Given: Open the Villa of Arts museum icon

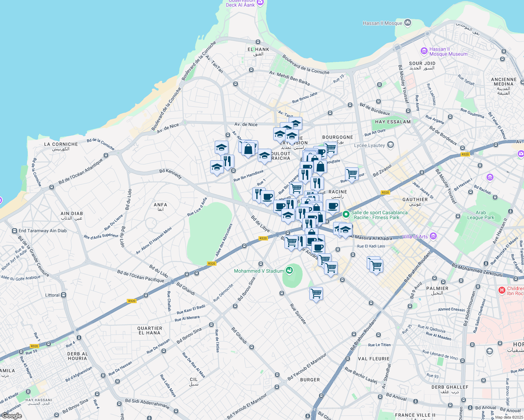Looking at the screenshot, I should [x=433, y=236].
